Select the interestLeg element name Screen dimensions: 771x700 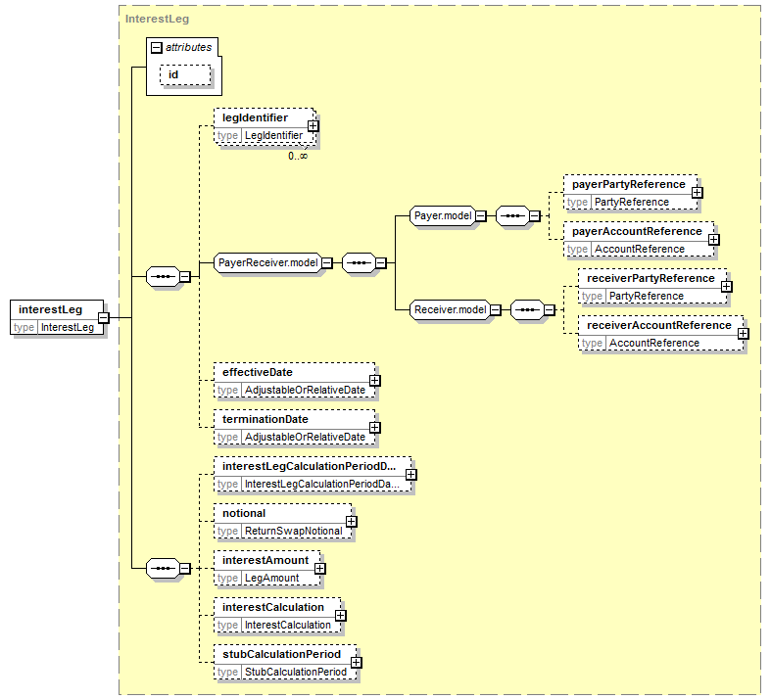click(50, 309)
